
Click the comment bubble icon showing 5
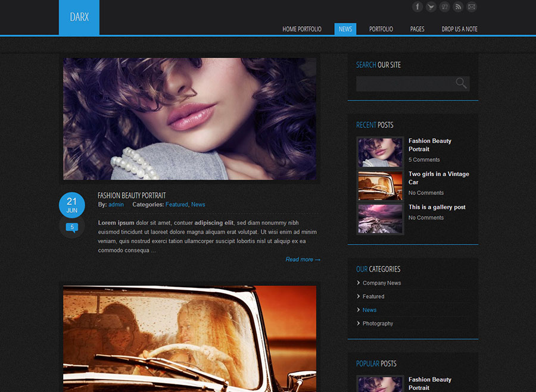coord(72,227)
